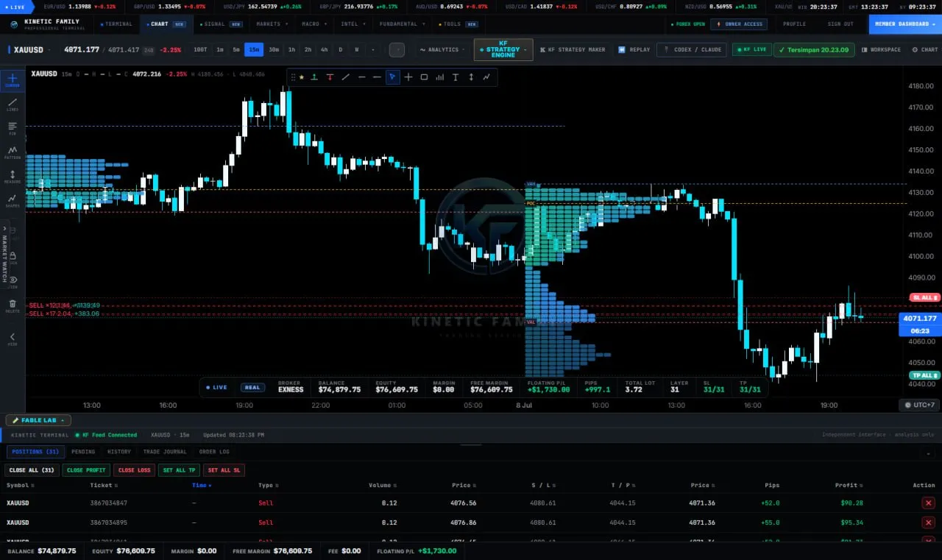942x560 pixels.
Task: Expand the Tools dropdown menu
Action: [458, 24]
